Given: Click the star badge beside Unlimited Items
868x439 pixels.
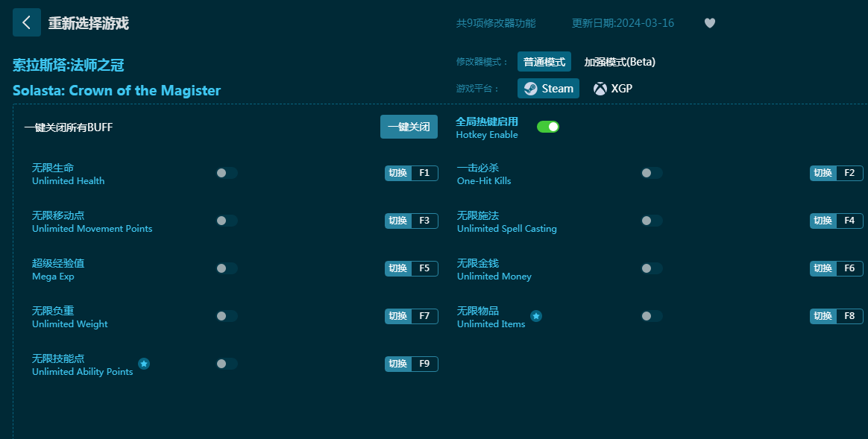Looking at the screenshot, I should (x=536, y=316).
